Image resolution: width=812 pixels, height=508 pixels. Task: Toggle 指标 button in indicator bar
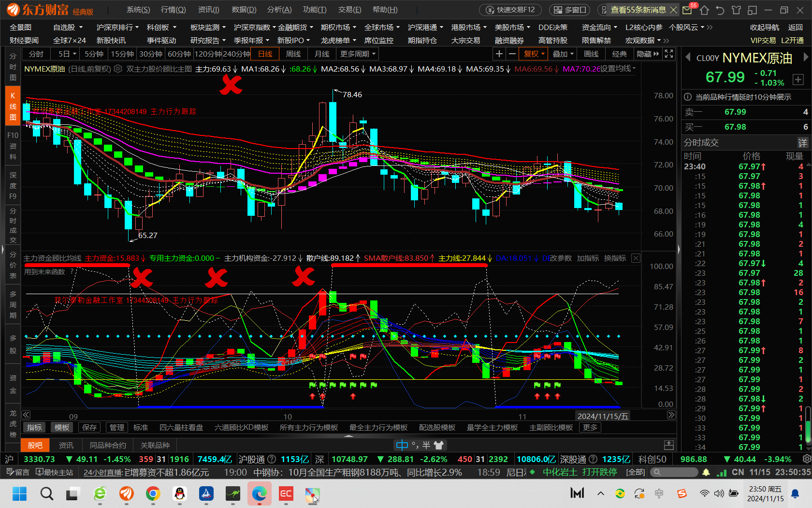pos(34,428)
